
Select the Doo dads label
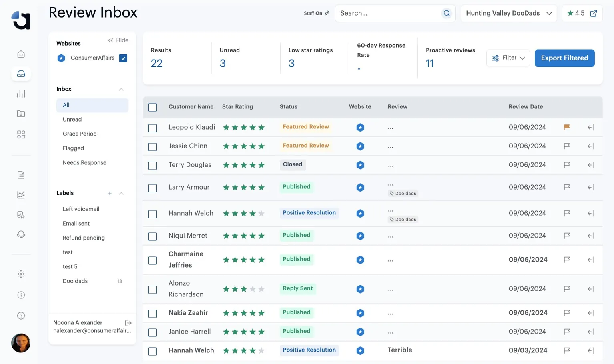[x=75, y=281]
